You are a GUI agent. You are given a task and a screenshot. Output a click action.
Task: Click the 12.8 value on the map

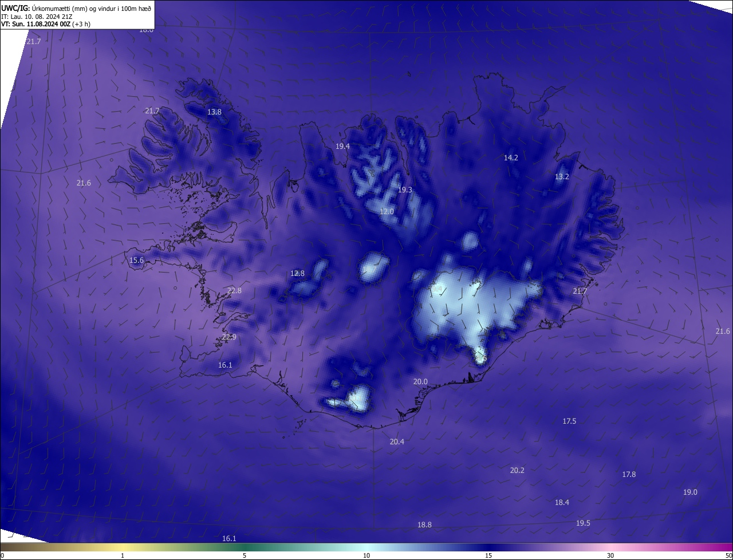click(297, 273)
